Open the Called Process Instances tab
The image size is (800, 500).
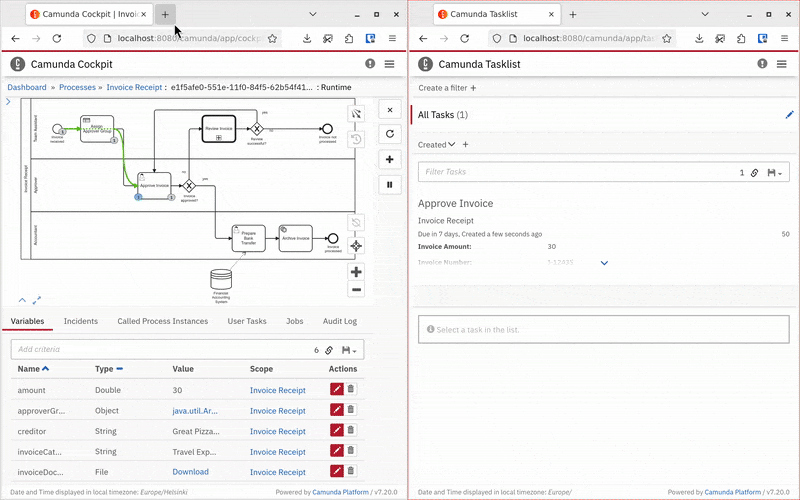163,321
